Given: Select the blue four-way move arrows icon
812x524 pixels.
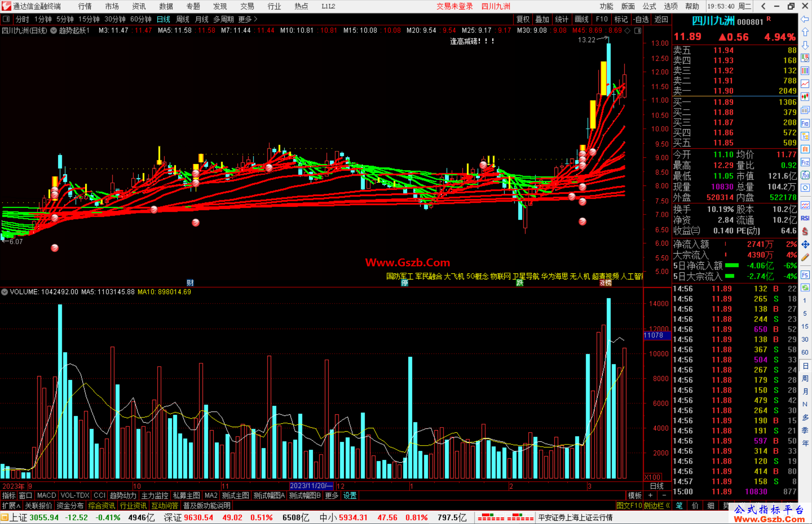Looking at the screenshot, I should [x=805, y=245].
